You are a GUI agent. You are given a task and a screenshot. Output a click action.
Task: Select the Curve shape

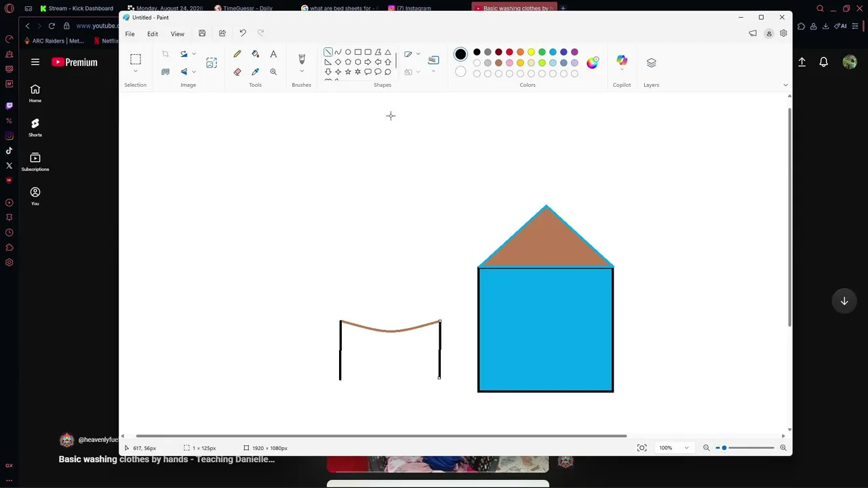pos(338,52)
